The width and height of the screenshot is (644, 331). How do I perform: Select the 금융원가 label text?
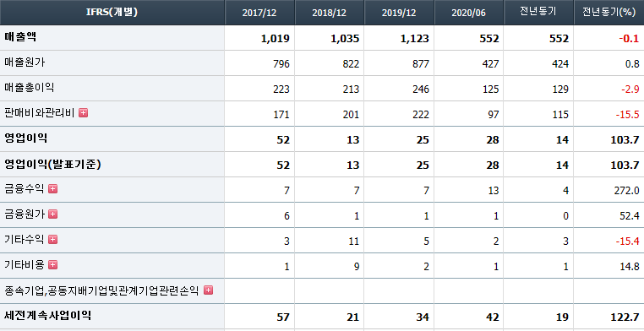pyautogui.click(x=24, y=214)
